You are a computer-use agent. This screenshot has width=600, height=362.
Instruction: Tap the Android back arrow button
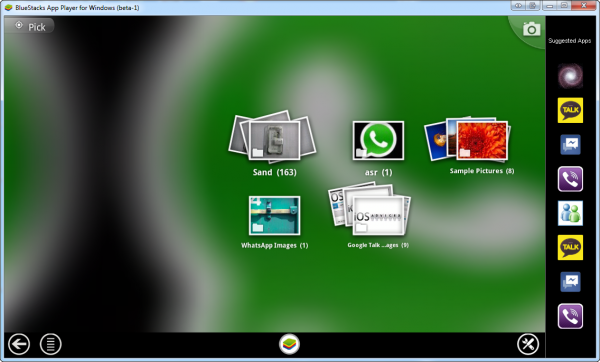[19, 344]
